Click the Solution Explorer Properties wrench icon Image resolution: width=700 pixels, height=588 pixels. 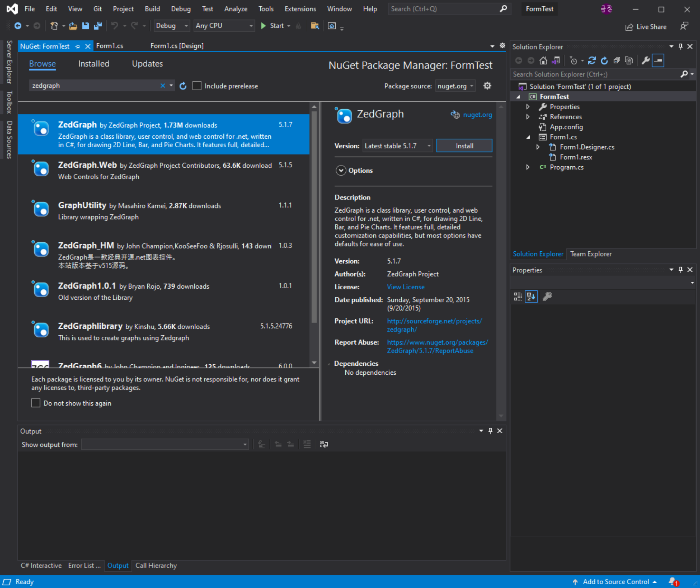tap(646, 60)
